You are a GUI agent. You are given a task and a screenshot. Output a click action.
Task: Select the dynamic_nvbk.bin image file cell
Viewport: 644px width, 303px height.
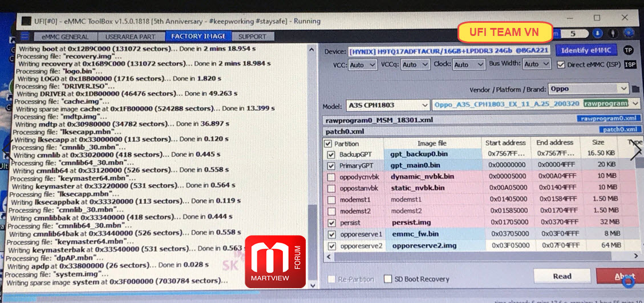pos(432,177)
